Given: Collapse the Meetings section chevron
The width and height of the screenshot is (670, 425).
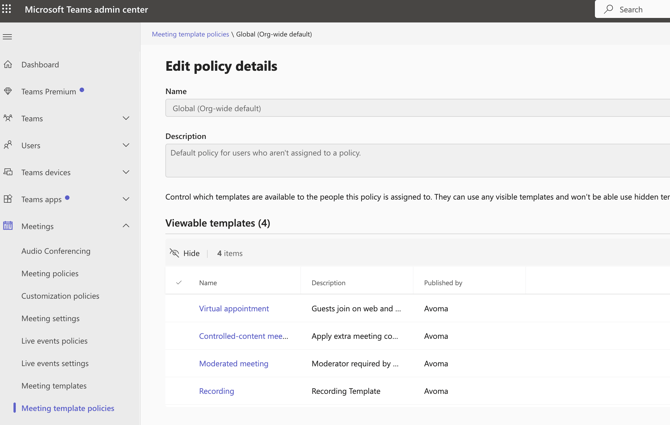Looking at the screenshot, I should pos(126,226).
